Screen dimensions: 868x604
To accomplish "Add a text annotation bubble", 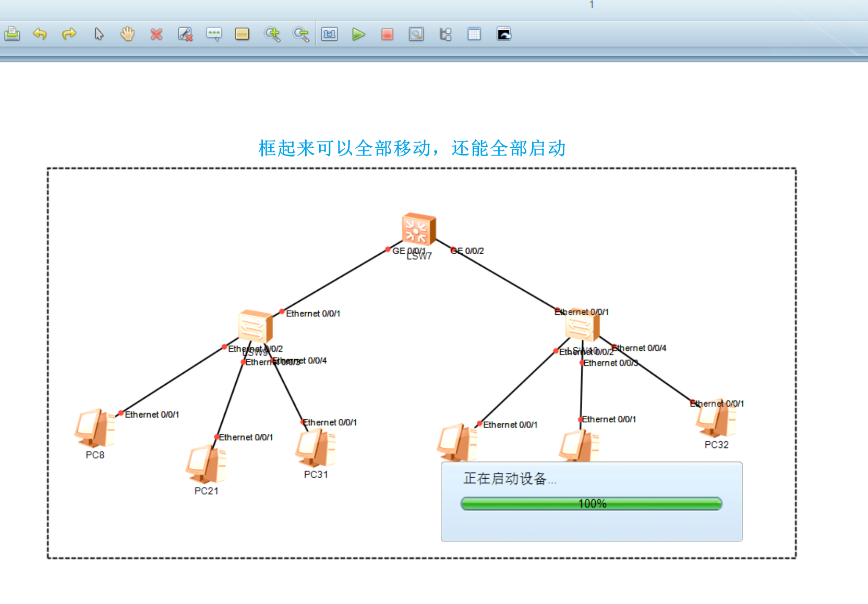I will click(214, 34).
